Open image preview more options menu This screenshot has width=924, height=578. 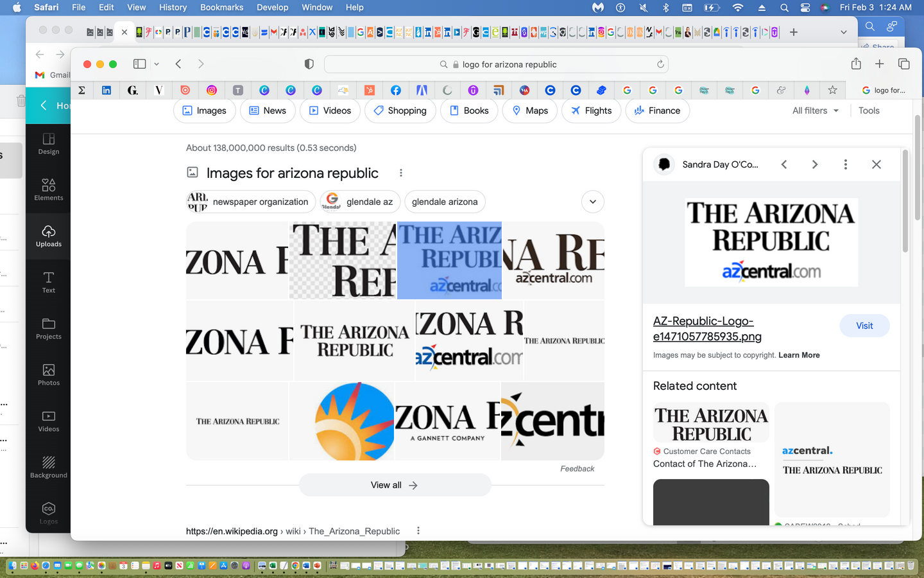(845, 164)
